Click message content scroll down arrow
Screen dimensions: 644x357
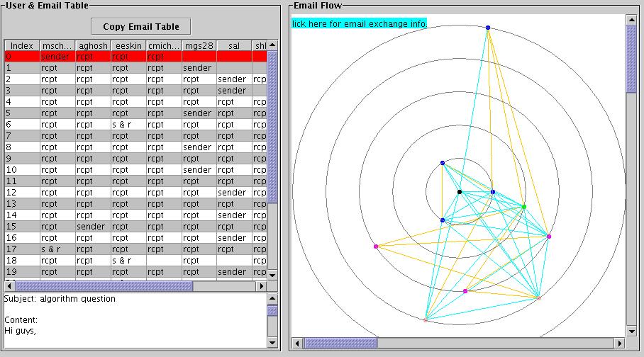pyautogui.click(x=272, y=342)
